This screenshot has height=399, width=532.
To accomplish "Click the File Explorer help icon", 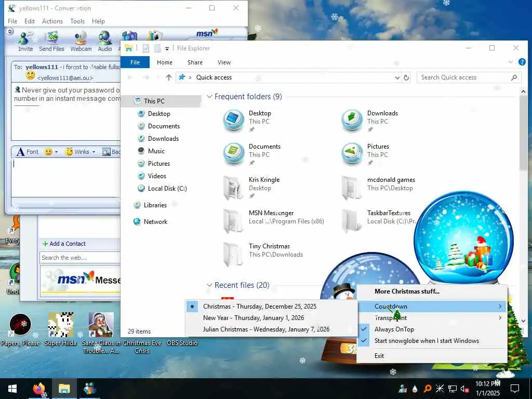I will point(522,62).
